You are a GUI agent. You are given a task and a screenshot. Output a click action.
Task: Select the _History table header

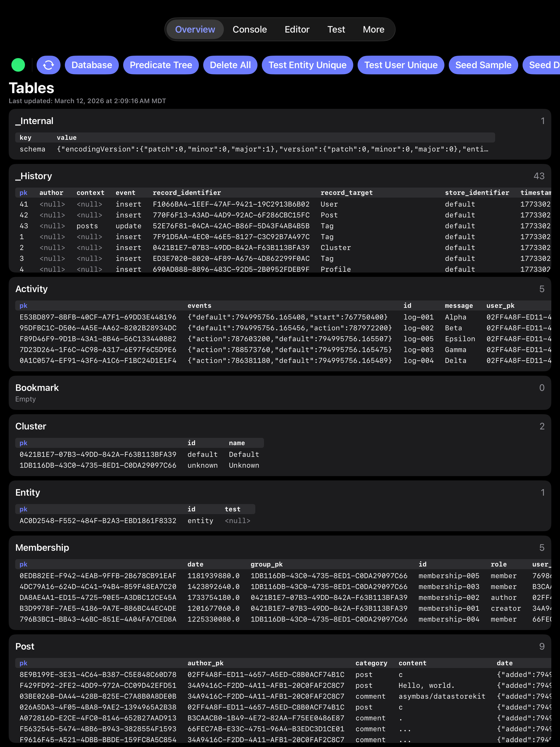click(x=34, y=176)
